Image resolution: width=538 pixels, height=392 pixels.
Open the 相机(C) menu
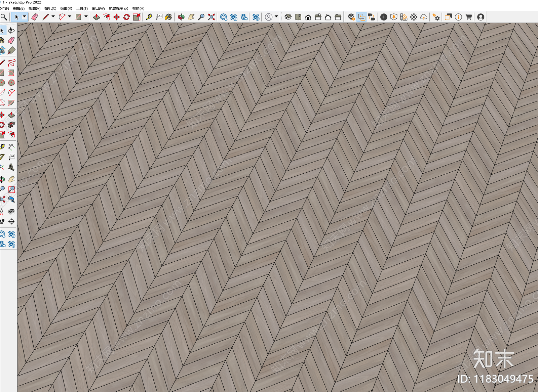coord(50,8)
